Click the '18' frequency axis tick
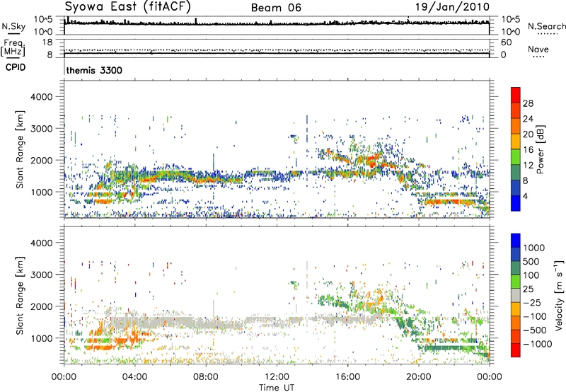 click(47, 42)
